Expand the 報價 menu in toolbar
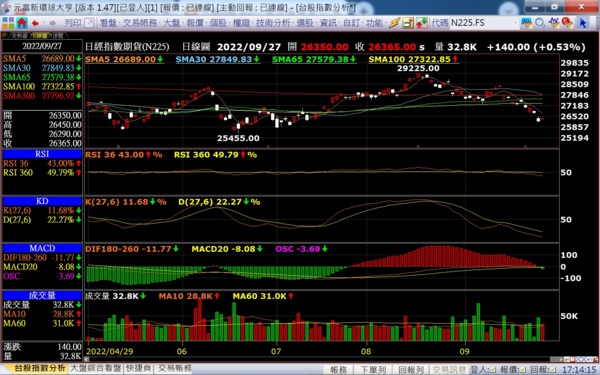 coord(196,23)
